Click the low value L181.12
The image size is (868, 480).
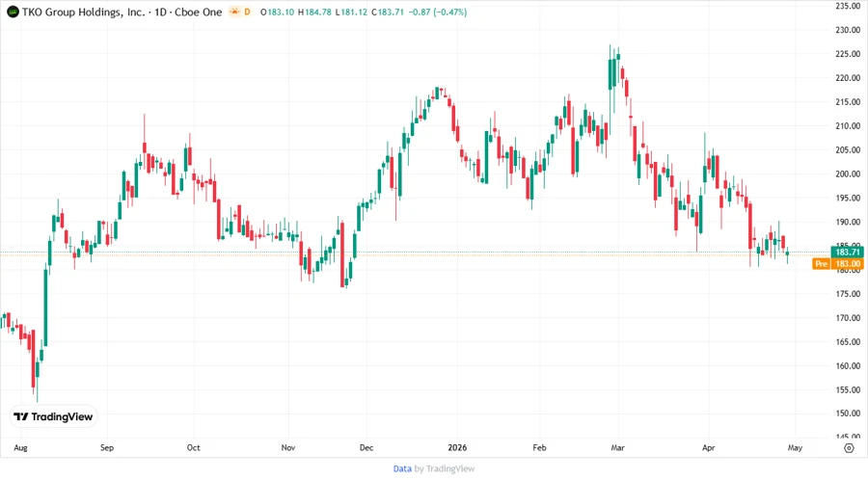(x=351, y=12)
